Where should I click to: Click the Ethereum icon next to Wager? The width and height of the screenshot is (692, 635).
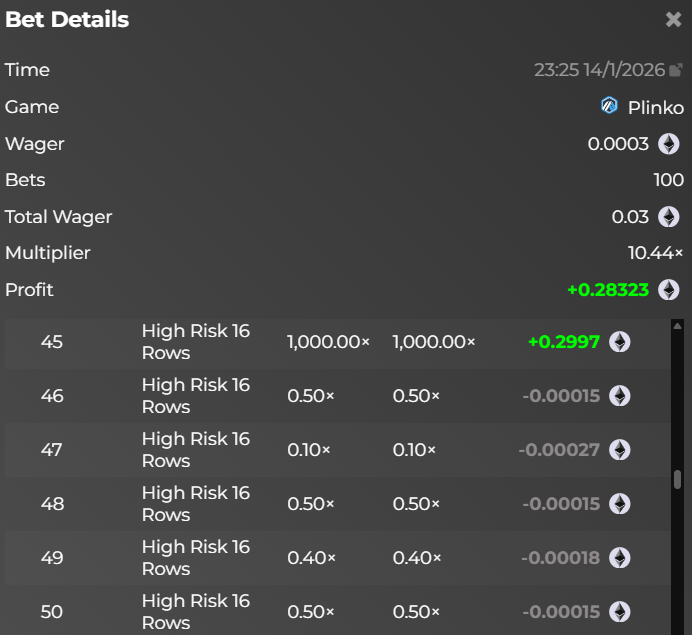[x=669, y=144]
